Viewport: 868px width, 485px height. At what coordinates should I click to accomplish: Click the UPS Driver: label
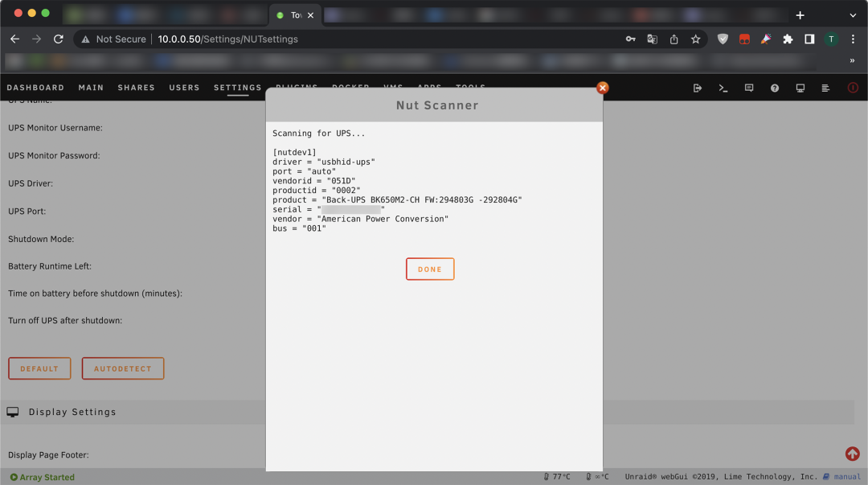click(31, 183)
